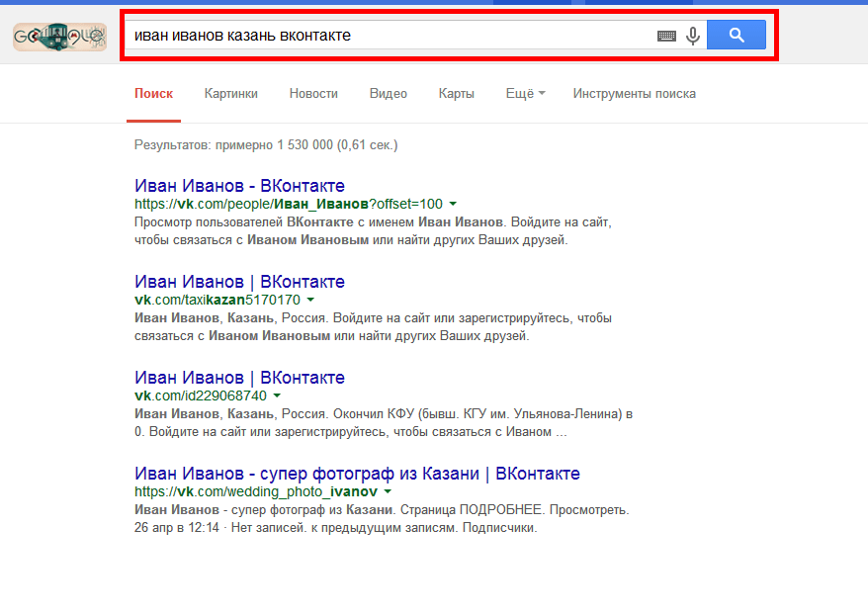Go to the Видео tab
Image resolution: width=868 pixels, height=615 pixels.
click(x=389, y=94)
